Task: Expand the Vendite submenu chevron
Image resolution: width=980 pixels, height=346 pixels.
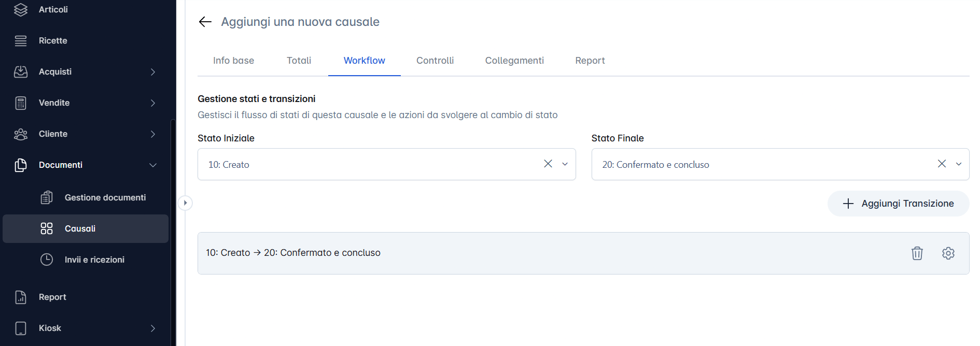Action: coord(153,103)
